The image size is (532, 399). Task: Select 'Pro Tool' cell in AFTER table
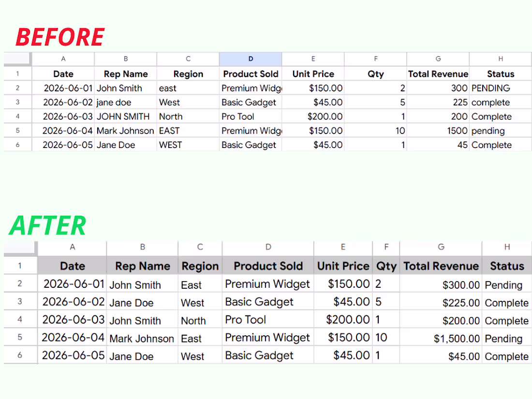point(268,320)
